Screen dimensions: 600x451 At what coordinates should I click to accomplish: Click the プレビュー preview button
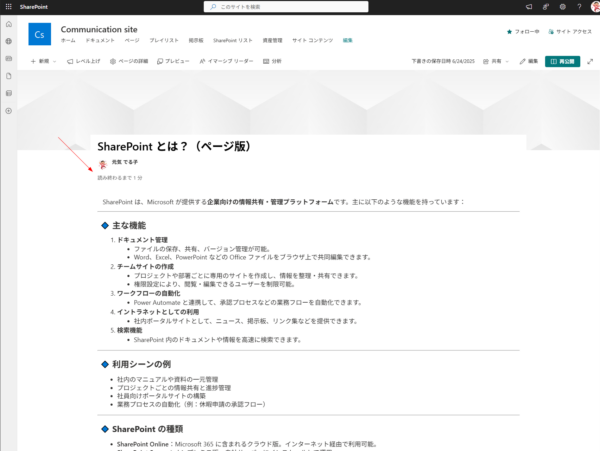173,61
